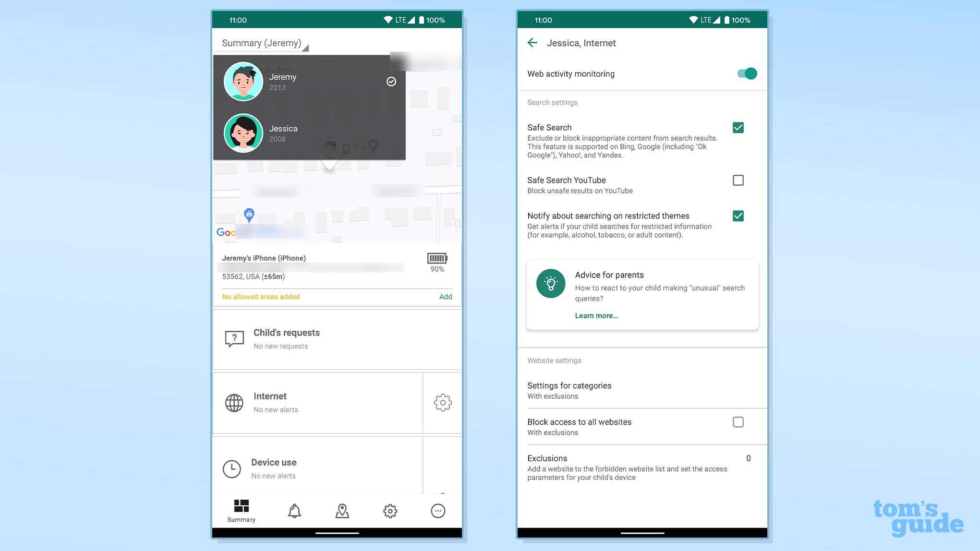Open Settings for categories option
980x551 pixels.
coord(641,390)
